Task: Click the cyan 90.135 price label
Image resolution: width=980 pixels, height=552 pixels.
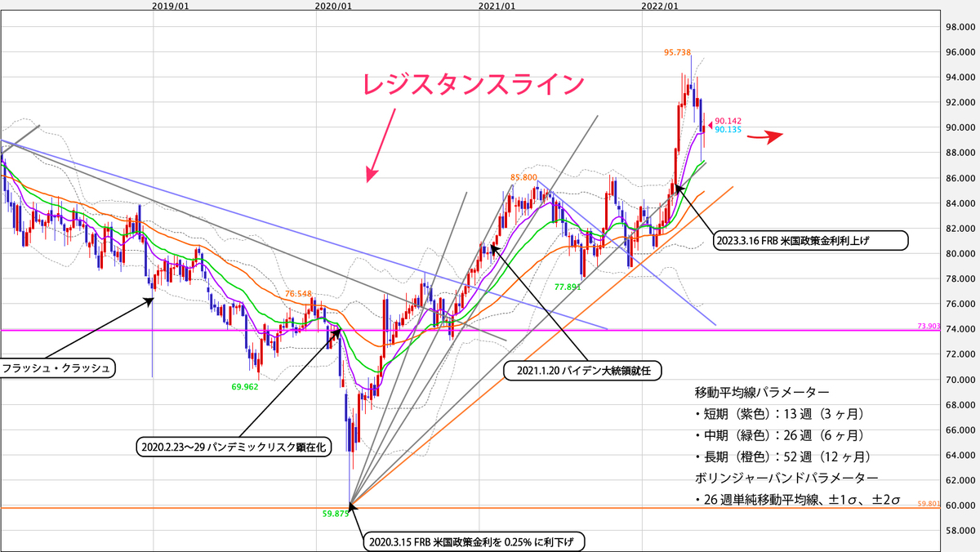Action: click(728, 129)
